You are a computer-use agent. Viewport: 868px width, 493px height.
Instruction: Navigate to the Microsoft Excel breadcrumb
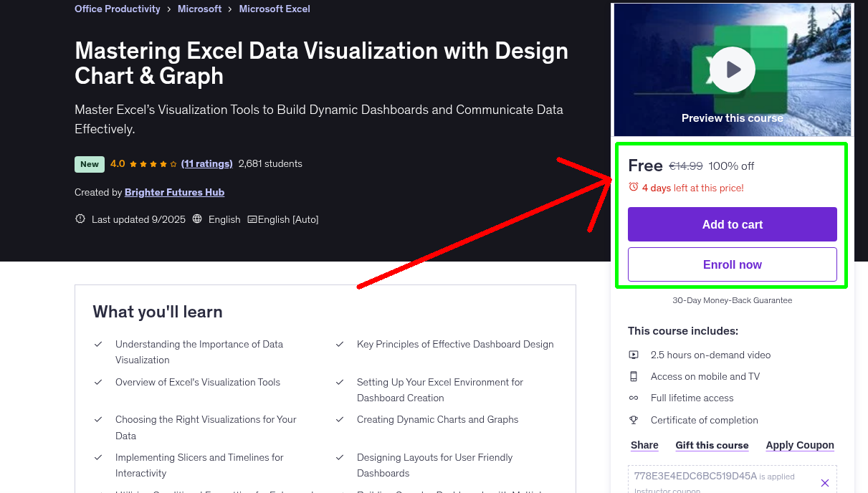275,9
